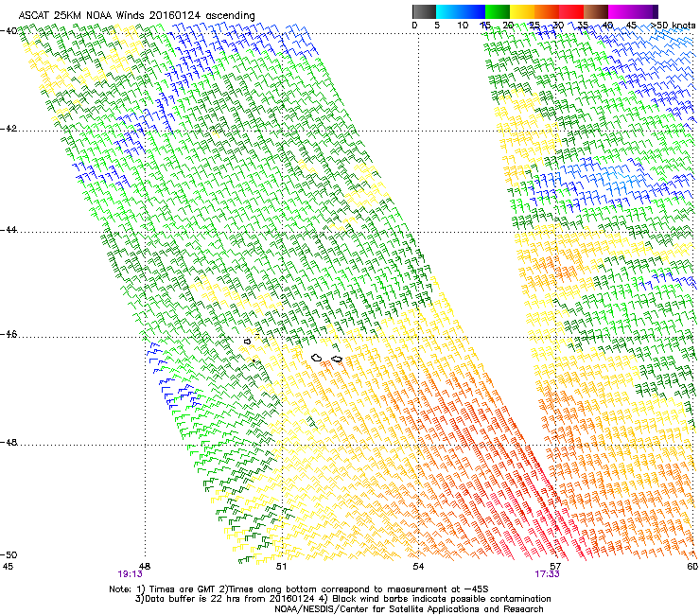Click the western of the two larger island outlines
Image resolution: width=700 pixels, height=615 pixels.
pyautogui.click(x=317, y=358)
